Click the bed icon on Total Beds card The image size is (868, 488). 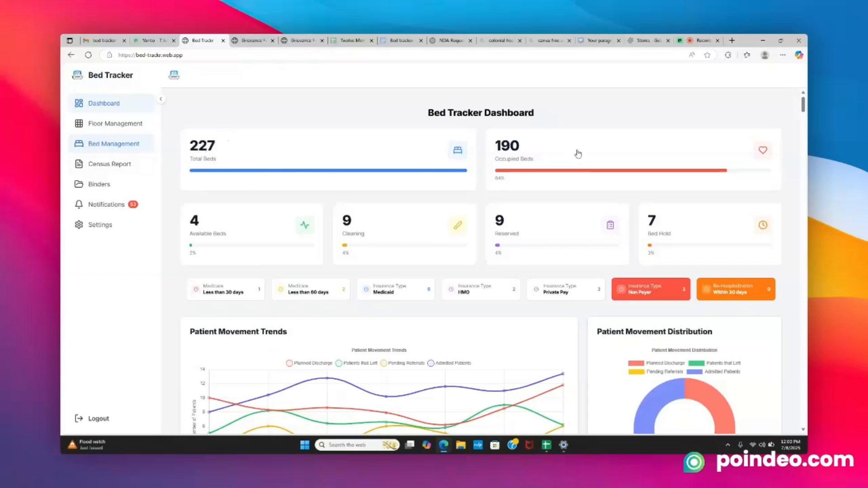pos(458,150)
